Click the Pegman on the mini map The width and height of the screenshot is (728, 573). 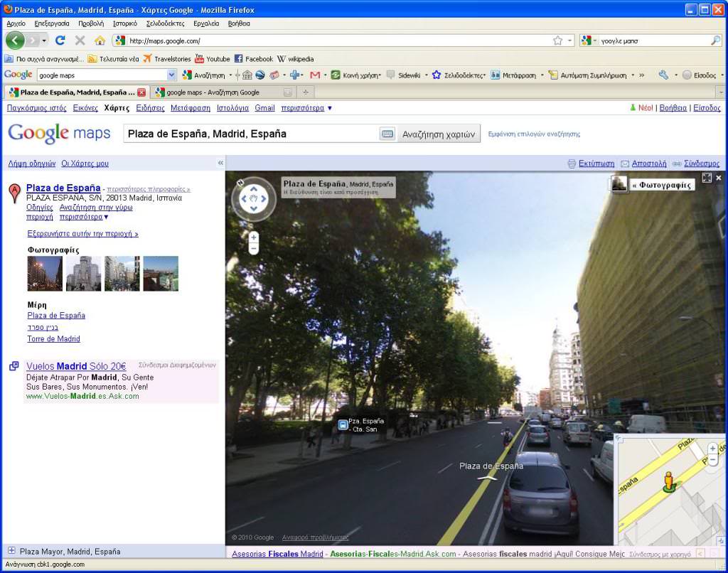[x=668, y=481]
